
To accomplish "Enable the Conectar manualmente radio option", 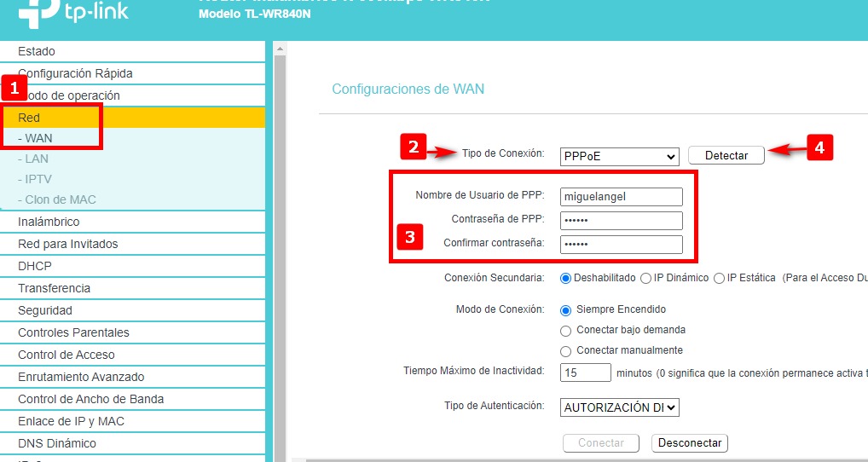I will click(566, 351).
